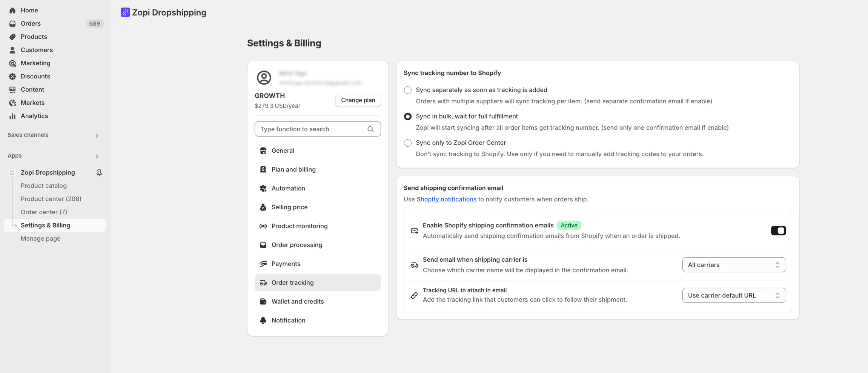Click the user profile avatar icon

coord(264,78)
